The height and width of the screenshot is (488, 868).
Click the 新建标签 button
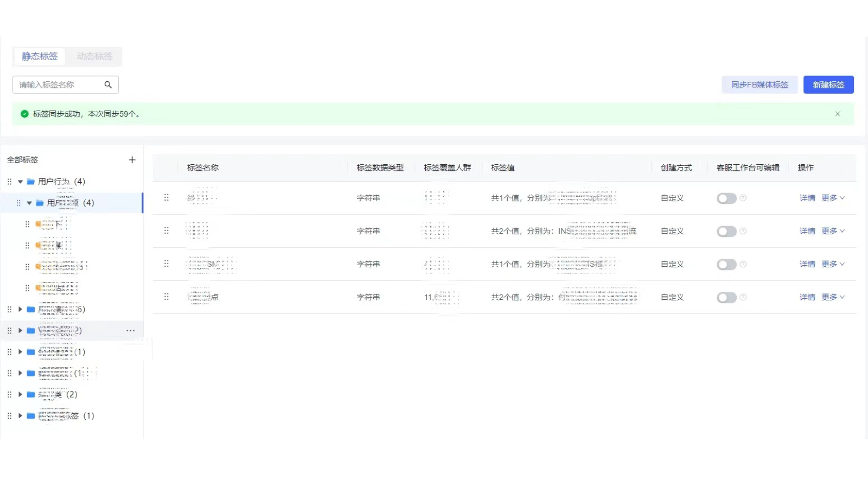tap(828, 85)
